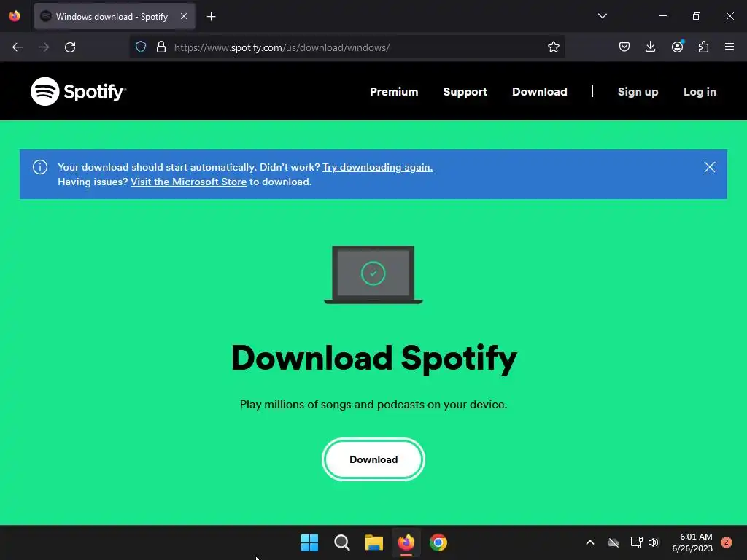Follow the Visit the Microsoft Store link
The height and width of the screenshot is (560, 747).
189,182
